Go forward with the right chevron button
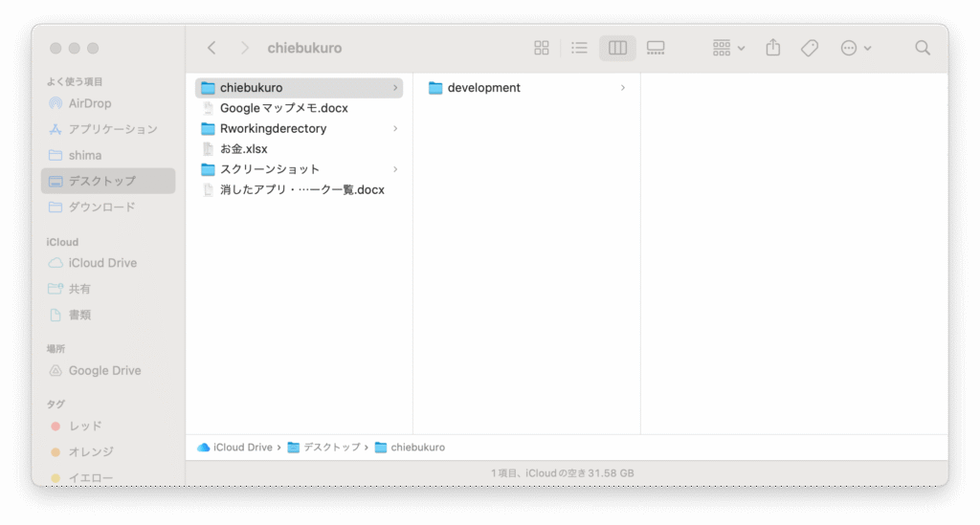Image resolution: width=980 pixels, height=525 pixels. [244, 48]
